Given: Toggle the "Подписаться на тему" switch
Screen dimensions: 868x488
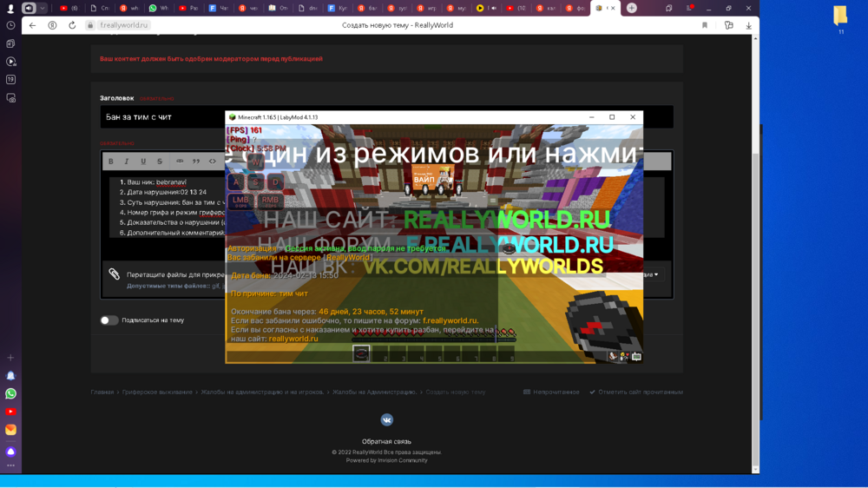Looking at the screenshot, I should (109, 320).
